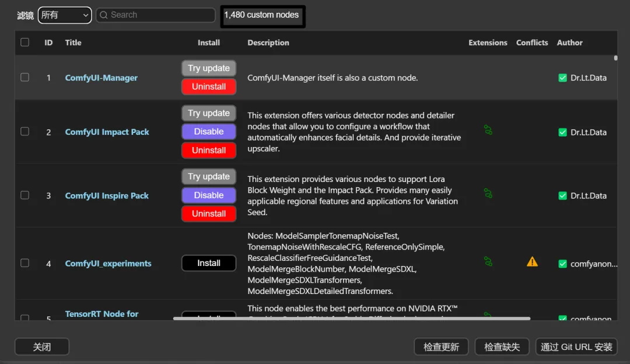The width and height of the screenshot is (630, 364).
Task: Sort by the Conflicts column header
Action: tap(532, 43)
